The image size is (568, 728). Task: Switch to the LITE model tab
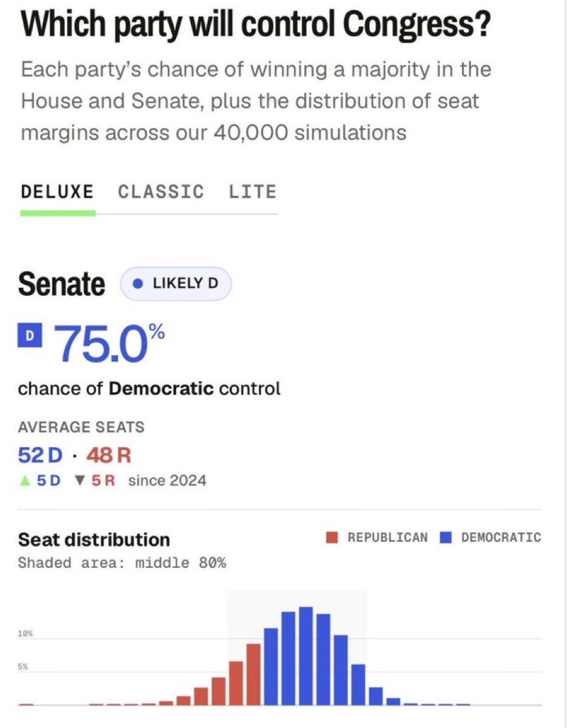[252, 192]
